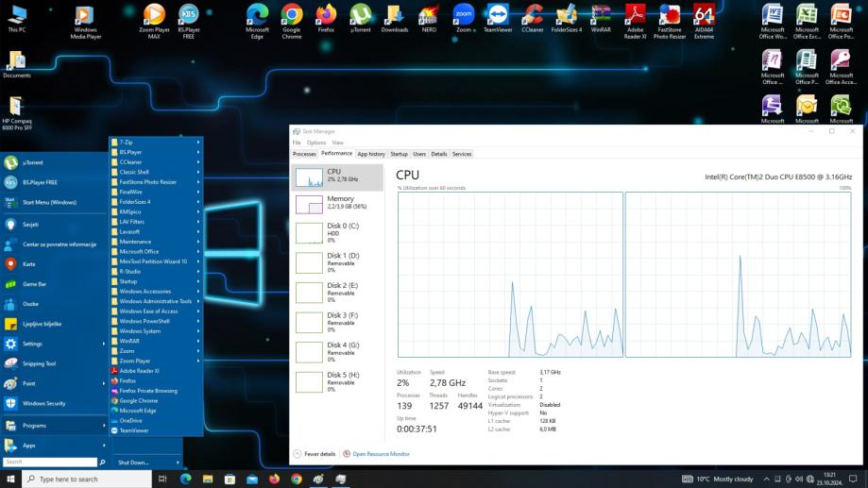Open µTorrent desktop shortcut
Image resolution: width=868 pixels, height=488 pixels.
tap(361, 19)
